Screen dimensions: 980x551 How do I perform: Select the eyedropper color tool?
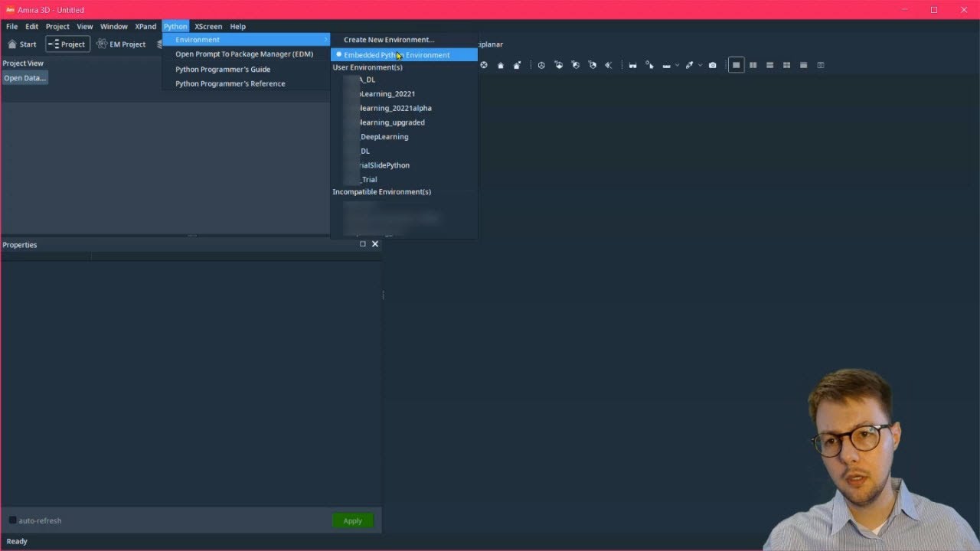689,65
